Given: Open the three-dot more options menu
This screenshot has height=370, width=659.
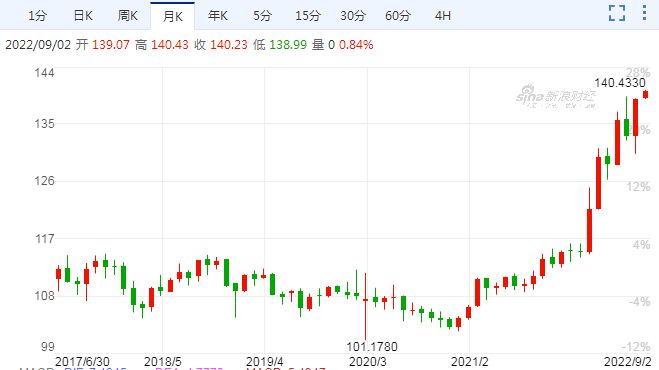Looking at the screenshot, I should (644, 13).
